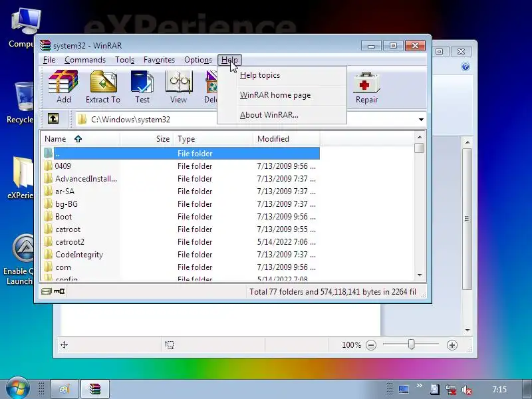Choose Help topics menu entry
This screenshot has width=532, height=399.
tap(282, 75)
